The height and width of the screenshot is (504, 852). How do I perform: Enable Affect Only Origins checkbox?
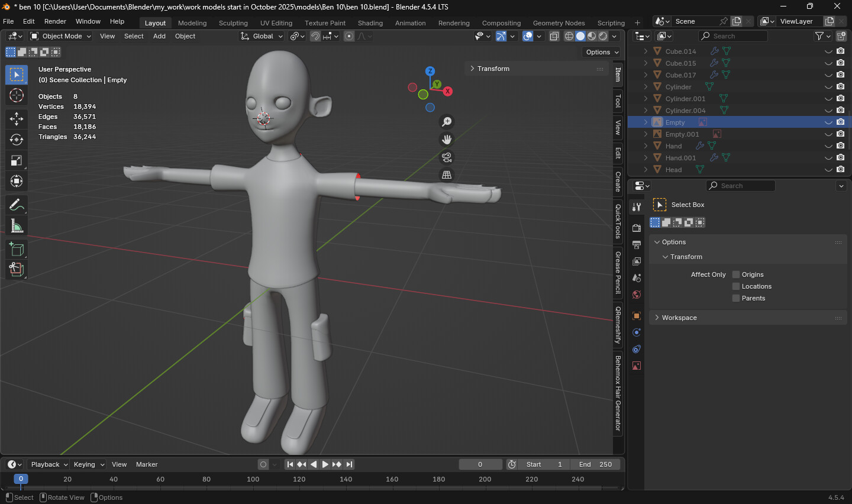[736, 274]
